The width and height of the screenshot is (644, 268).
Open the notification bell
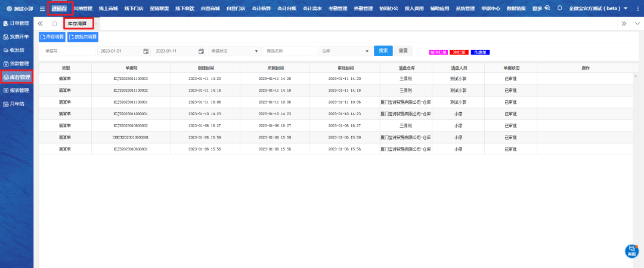[x=559, y=8]
